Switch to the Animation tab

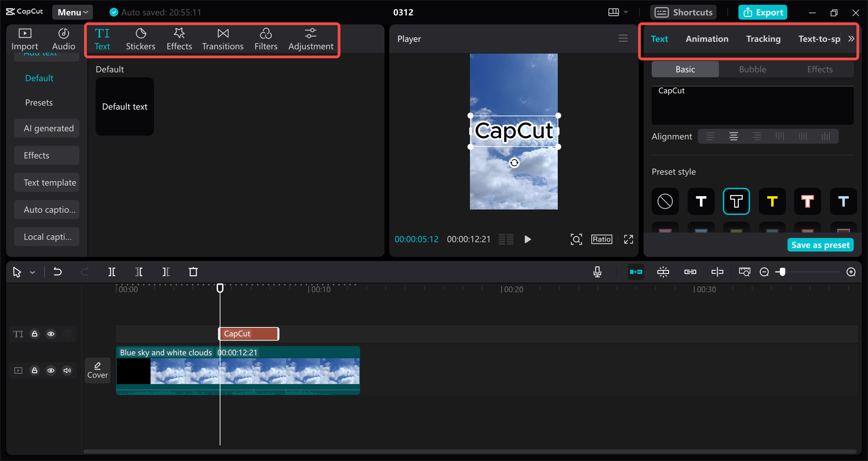click(707, 39)
